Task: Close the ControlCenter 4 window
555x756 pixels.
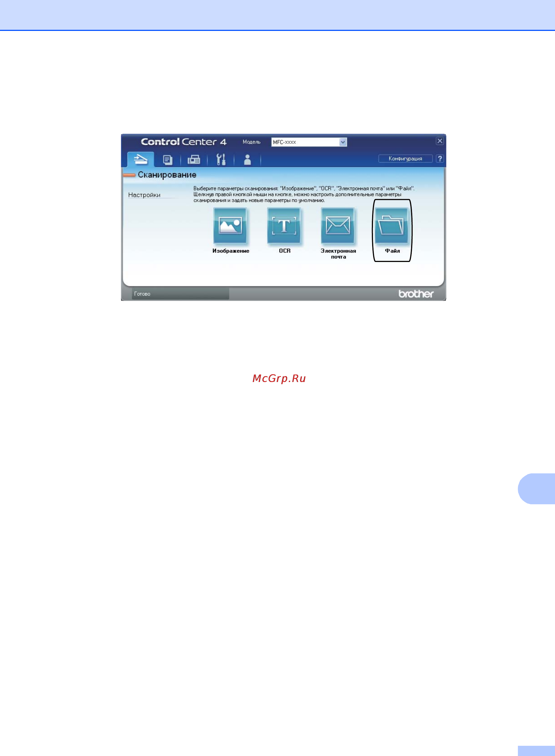Action: 440,141
